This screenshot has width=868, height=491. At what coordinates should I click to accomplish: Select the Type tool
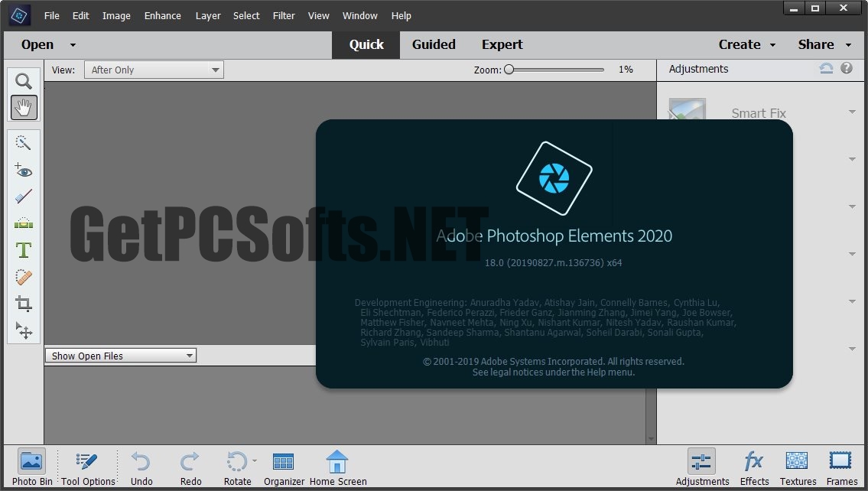point(23,250)
